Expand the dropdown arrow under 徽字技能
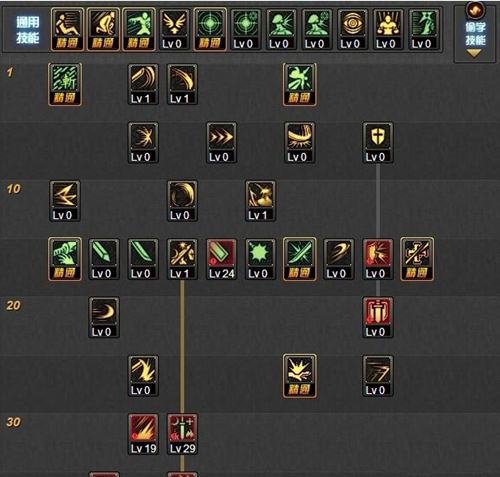Viewport: 500px width, 477px height. pyautogui.click(x=474, y=53)
